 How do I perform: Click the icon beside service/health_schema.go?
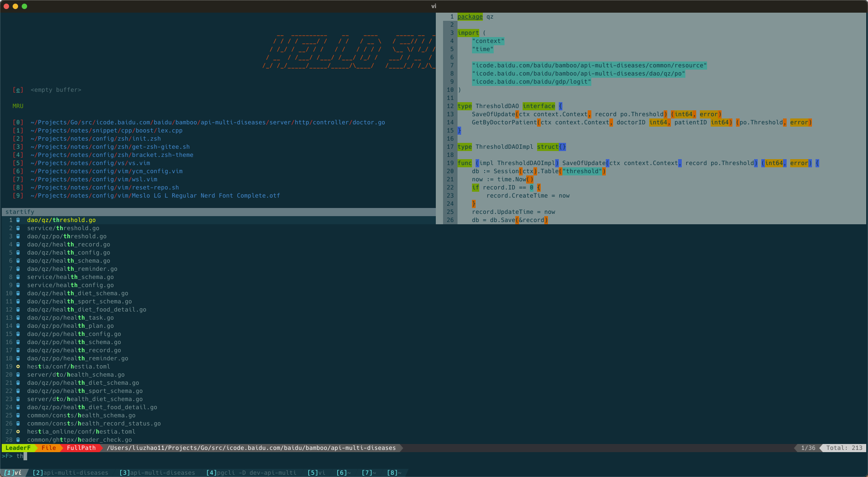18,277
